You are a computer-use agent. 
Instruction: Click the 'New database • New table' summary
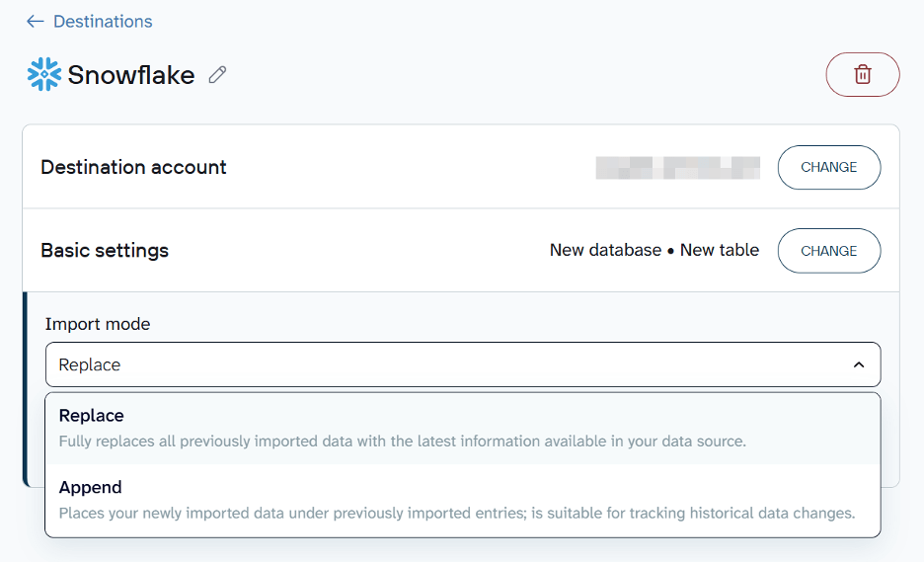point(654,250)
